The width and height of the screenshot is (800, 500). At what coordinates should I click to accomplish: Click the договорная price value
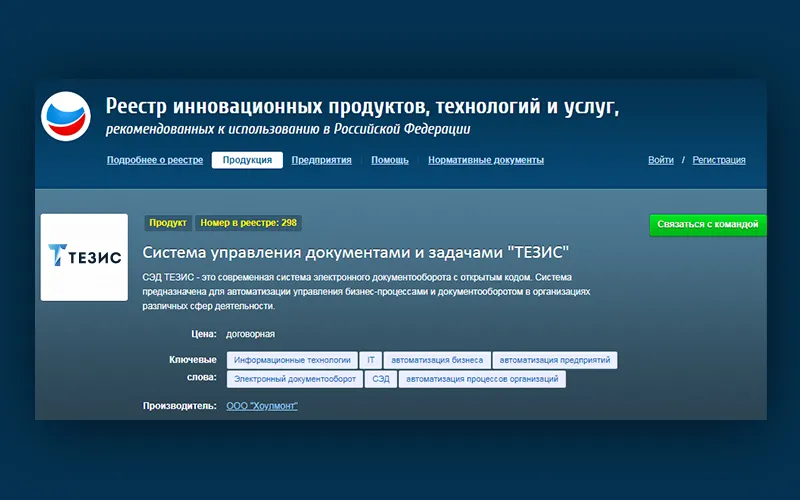tap(251, 334)
